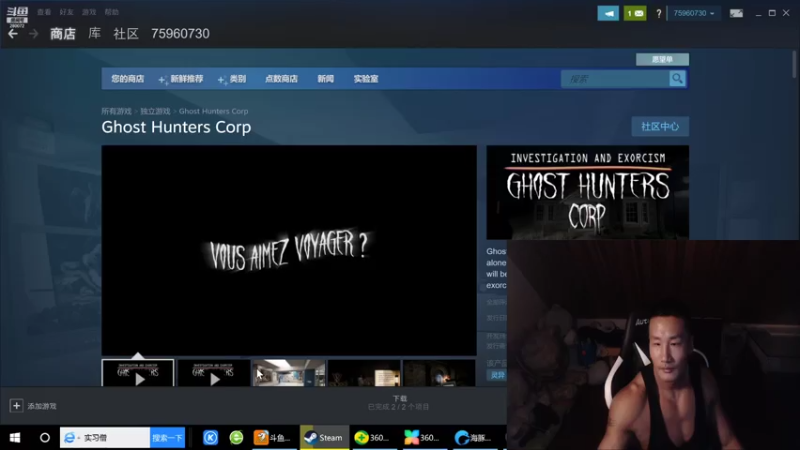Image resolution: width=800 pixels, height=450 pixels.
Task: Open the 斗鱼 taskbar app
Action: [273, 438]
